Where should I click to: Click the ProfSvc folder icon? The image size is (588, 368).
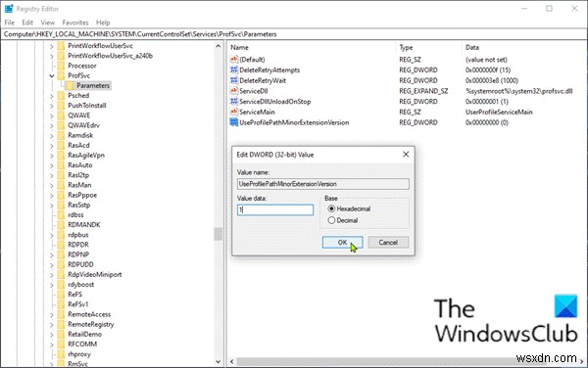(x=61, y=75)
